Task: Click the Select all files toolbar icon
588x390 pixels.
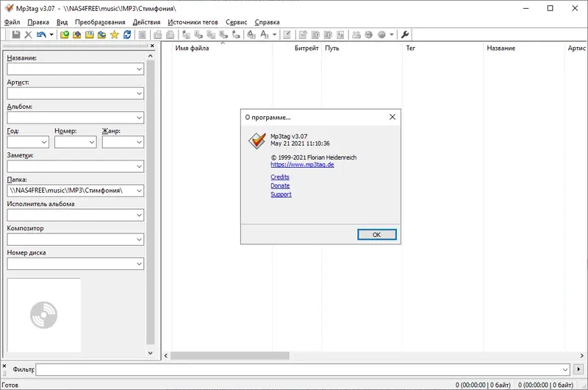Action: pos(142,35)
